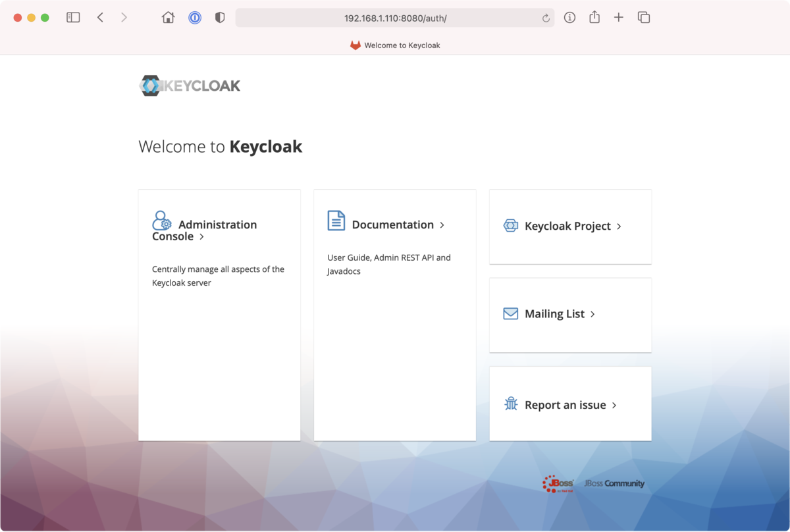
Task: Click the info circle toolbar icon
Action: coord(570,18)
